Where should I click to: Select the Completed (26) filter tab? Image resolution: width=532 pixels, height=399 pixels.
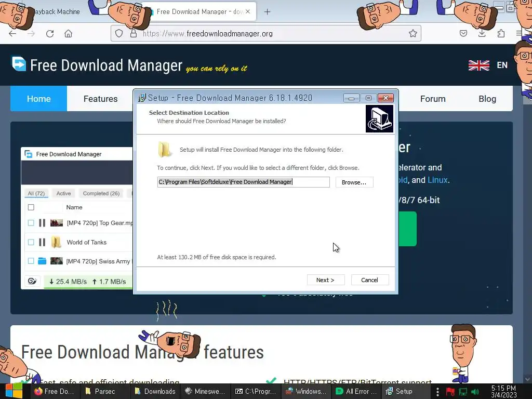click(101, 193)
